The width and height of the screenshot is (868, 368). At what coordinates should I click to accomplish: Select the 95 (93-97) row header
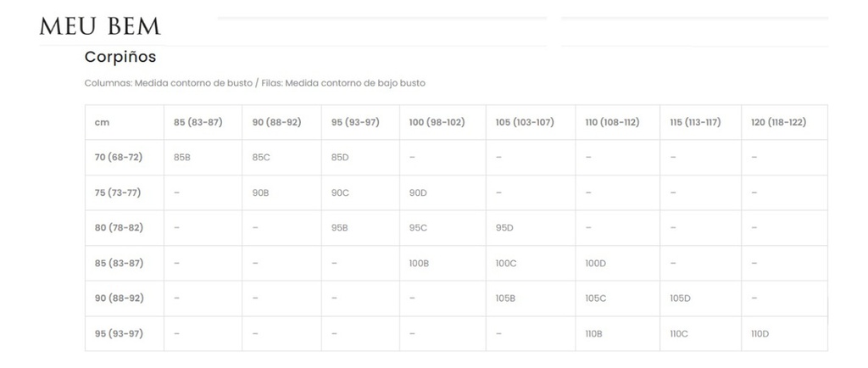point(119,333)
